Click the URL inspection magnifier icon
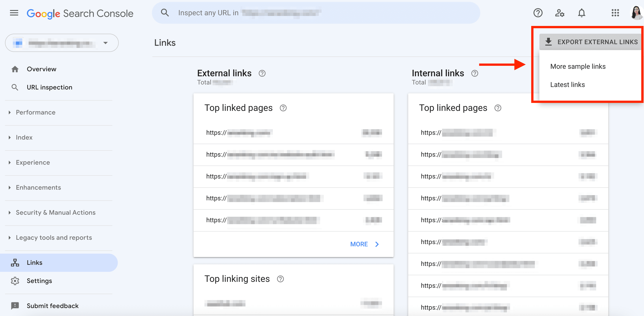This screenshot has height=316, width=644. click(x=15, y=87)
